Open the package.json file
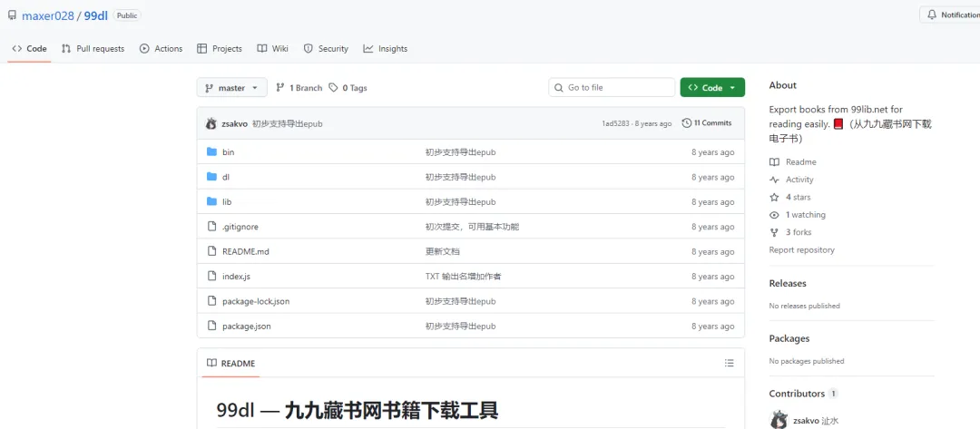The width and height of the screenshot is (980, 429). (246, 327)
